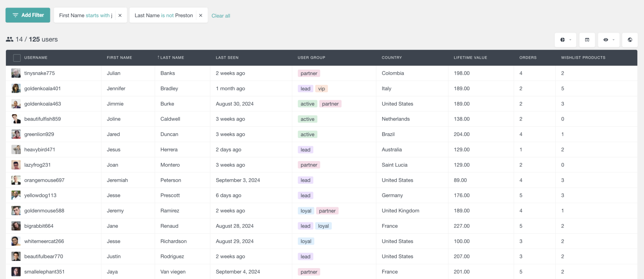Open the chart type dropdown arrow
The height and width of the screenshot is (279, 644).
[571, 39]
